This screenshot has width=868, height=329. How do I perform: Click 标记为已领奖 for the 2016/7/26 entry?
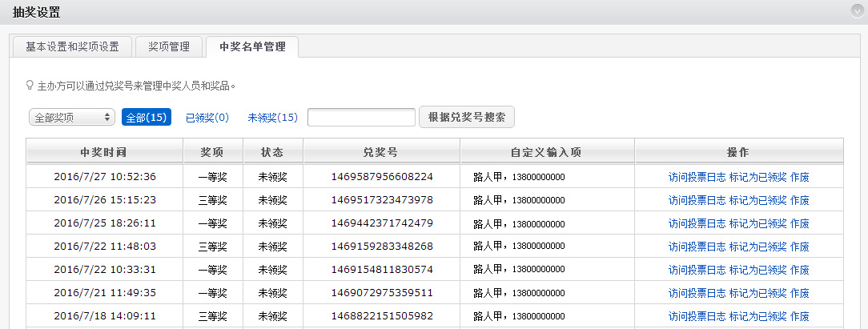point(757,200)
